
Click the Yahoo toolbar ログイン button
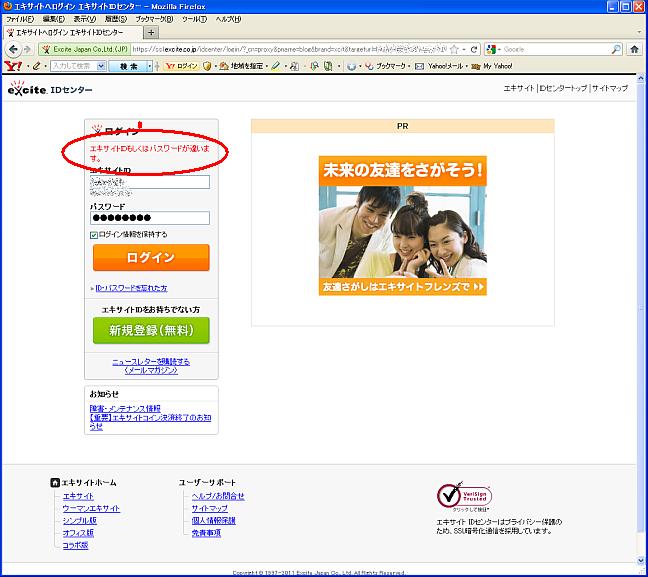click(182, 66)
